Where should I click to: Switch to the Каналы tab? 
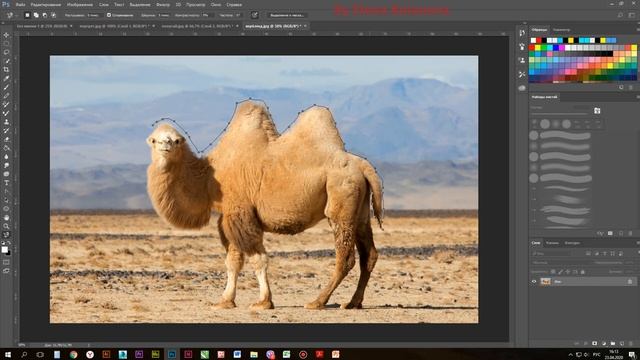552,243
